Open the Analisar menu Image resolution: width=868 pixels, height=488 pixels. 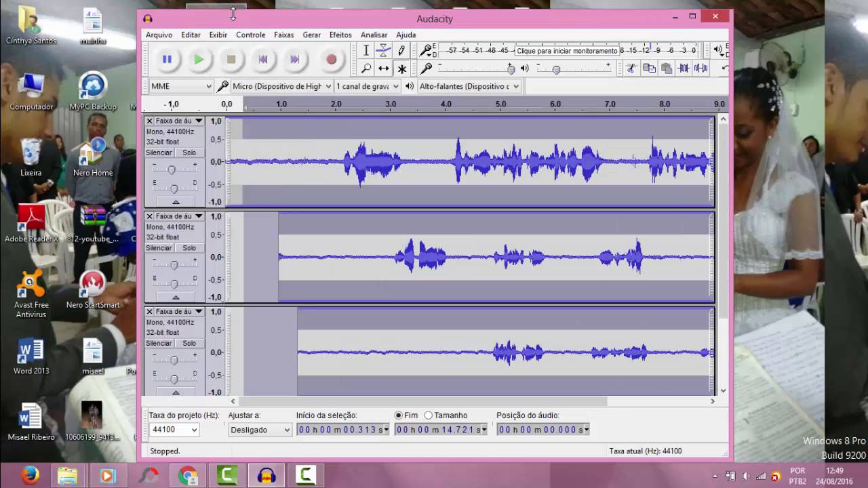click(x=374, y=35)
